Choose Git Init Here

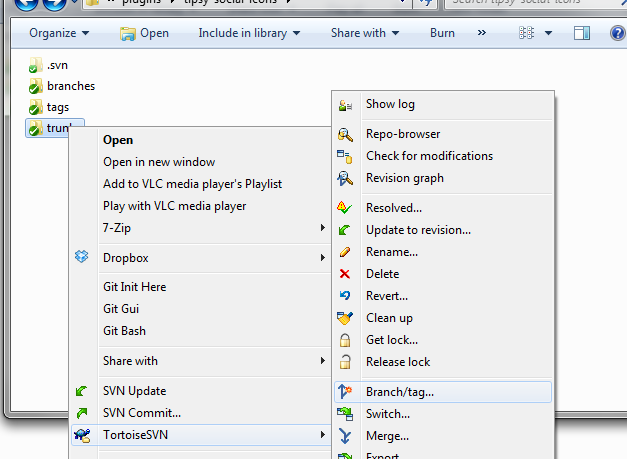(x=134, y=287)
